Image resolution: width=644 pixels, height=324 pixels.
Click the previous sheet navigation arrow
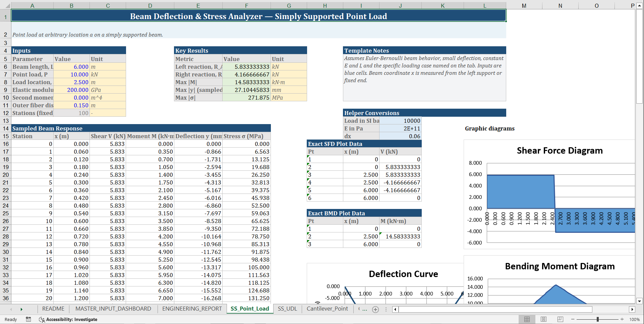point(11,309)
